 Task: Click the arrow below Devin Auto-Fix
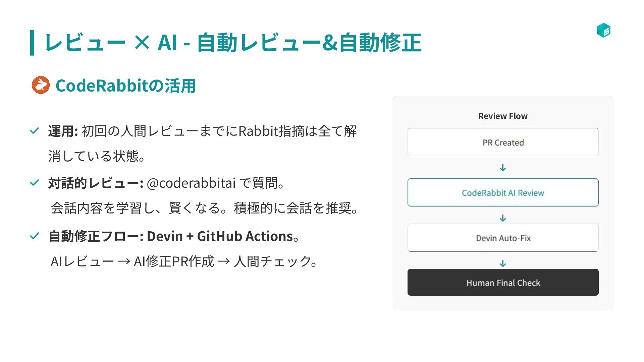point(503,263)
